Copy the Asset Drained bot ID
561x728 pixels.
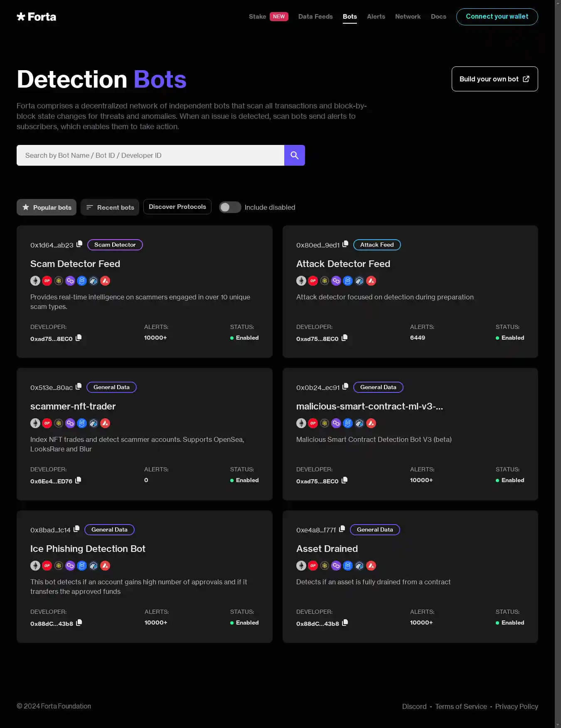(x=342, y=529)
